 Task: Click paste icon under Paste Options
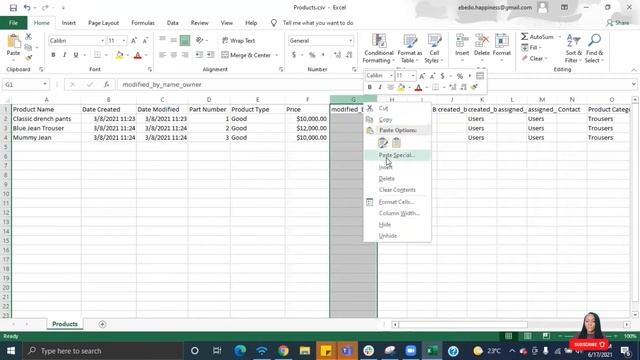[x=382, y=142]
